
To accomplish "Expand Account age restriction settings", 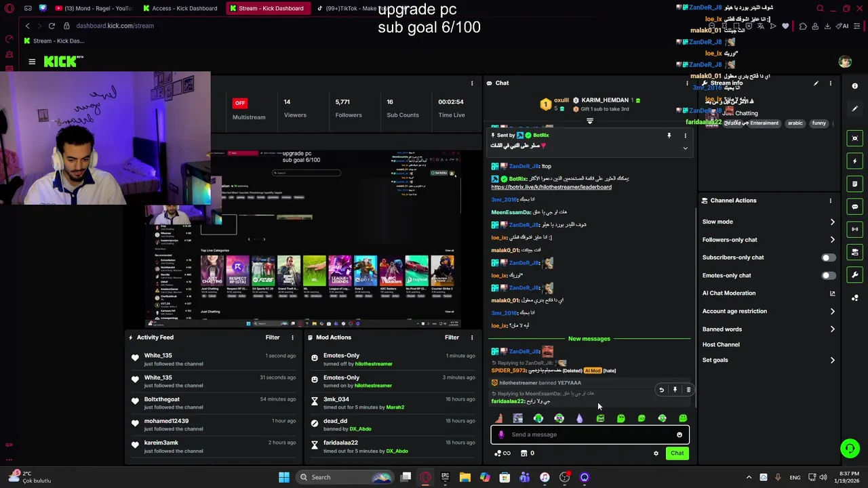I will click(x=833, y=311).
